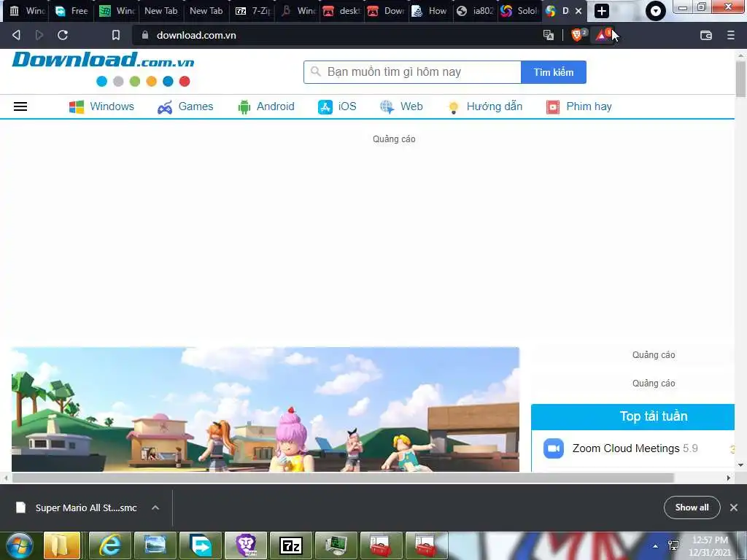The image size is (747, 560).
Task: Click the site padlock security icon
Action: point(145,35)
